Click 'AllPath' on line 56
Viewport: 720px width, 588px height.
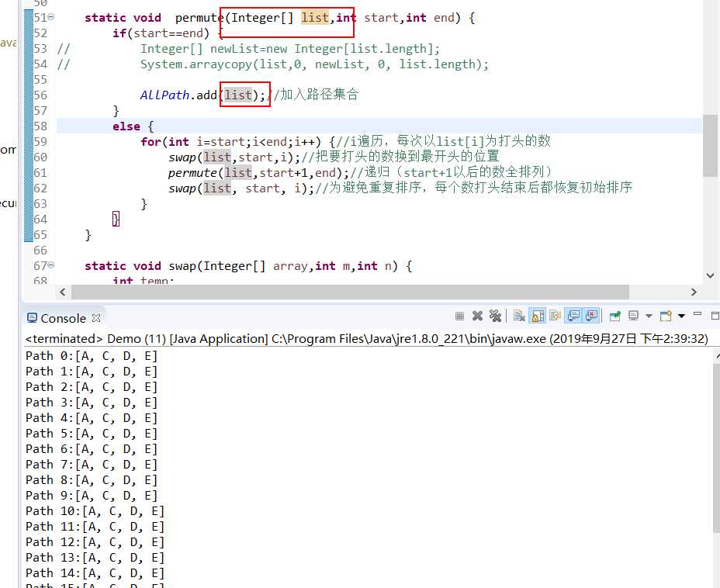click(x=164, y=95)
